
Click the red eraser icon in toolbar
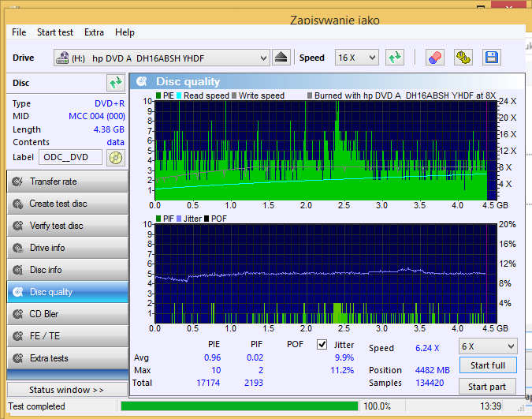point(435,58)
